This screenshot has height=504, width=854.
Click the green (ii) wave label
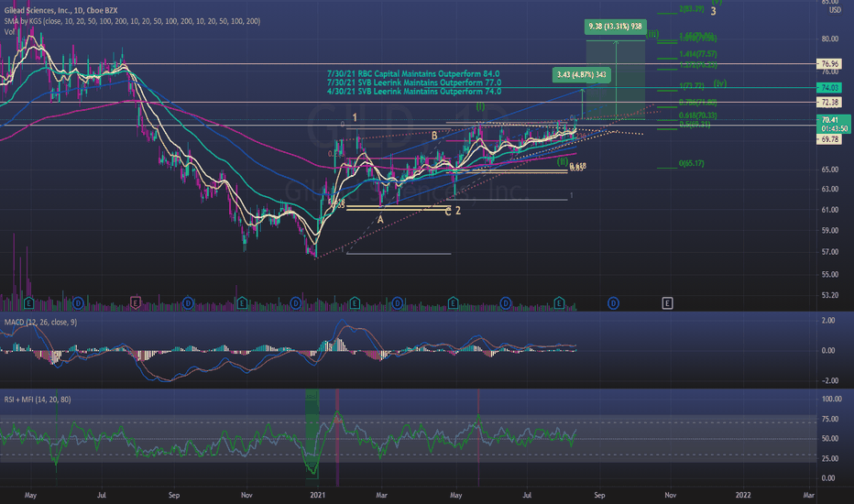click(562, 162)
